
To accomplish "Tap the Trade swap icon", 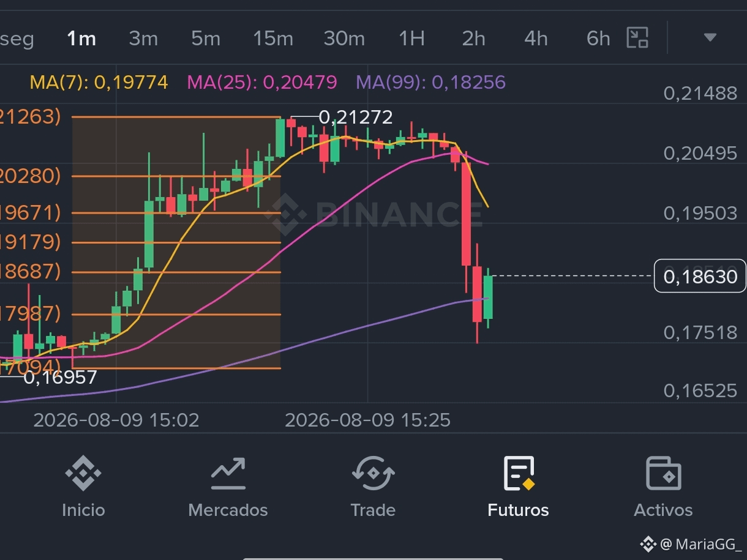I will point(373,474).
